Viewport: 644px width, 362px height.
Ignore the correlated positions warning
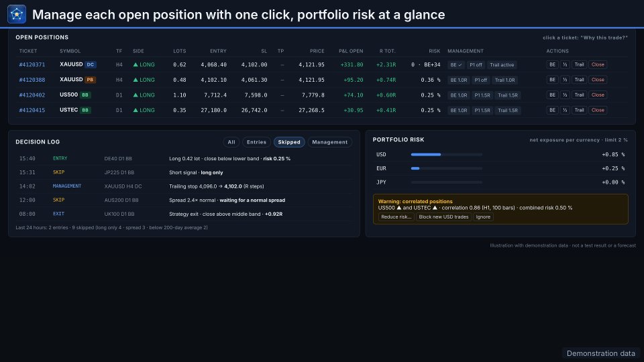[x=483, y=217]
